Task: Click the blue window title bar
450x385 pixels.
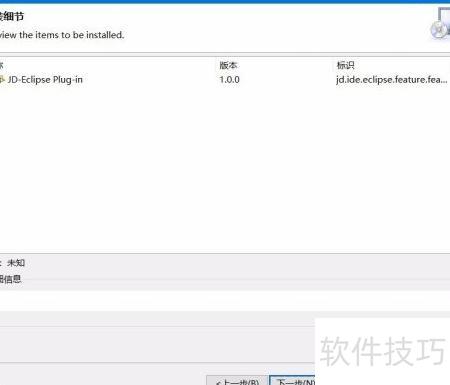Action: click(225, 2)
